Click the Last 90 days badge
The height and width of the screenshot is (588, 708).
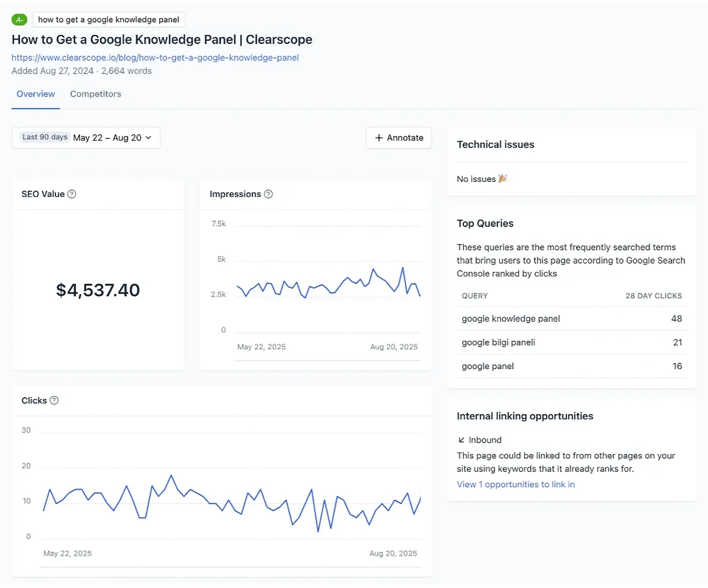[45, 137]
